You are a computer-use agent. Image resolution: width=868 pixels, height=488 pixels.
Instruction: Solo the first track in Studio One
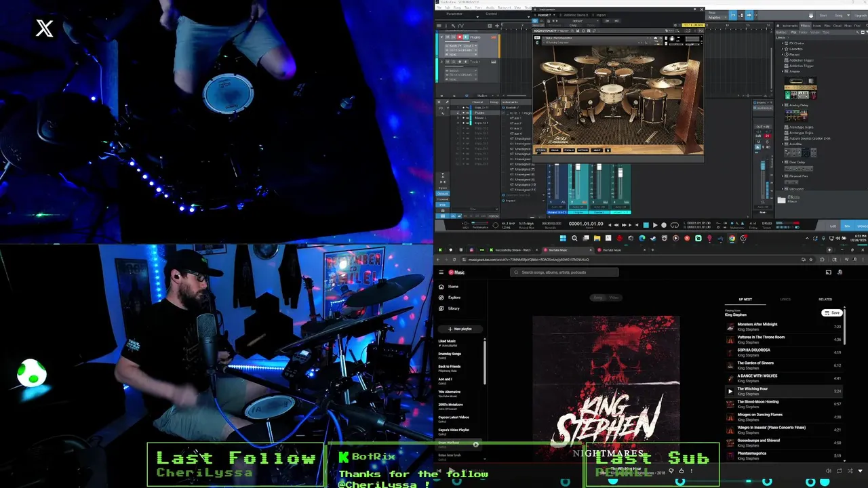tap(454, 37)
